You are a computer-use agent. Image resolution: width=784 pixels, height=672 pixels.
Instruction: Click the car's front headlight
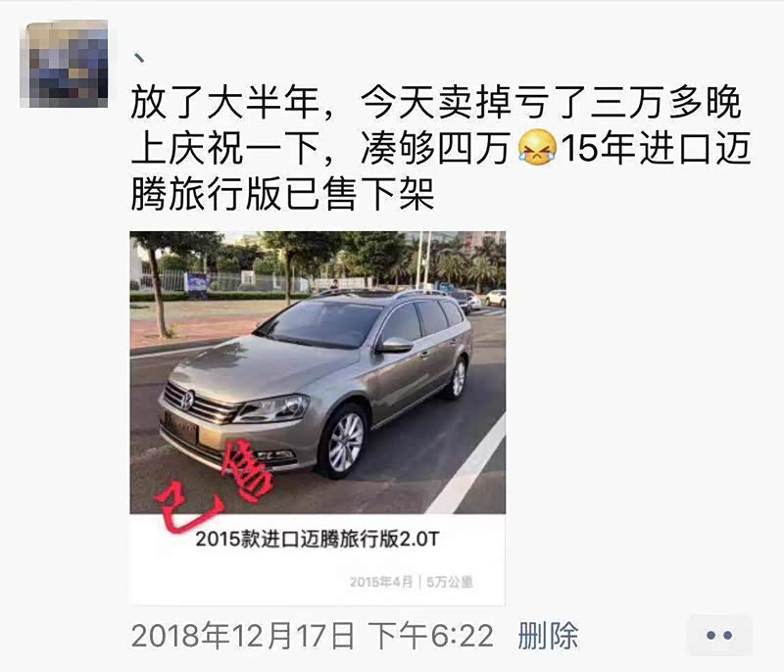(273, 408)
